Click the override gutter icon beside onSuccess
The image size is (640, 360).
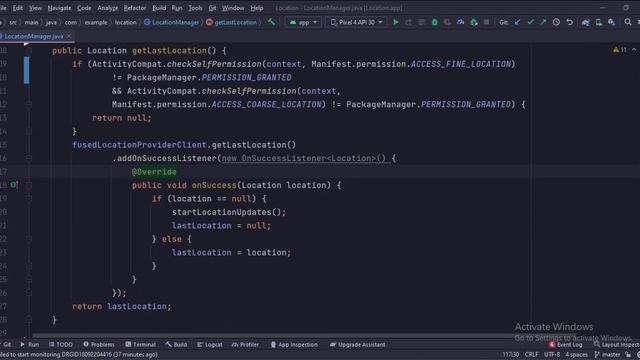14,185
